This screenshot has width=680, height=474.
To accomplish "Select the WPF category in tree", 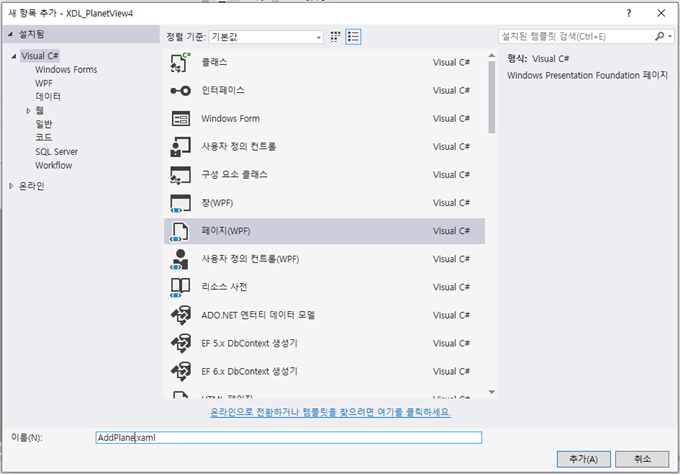I will point(43,83).
